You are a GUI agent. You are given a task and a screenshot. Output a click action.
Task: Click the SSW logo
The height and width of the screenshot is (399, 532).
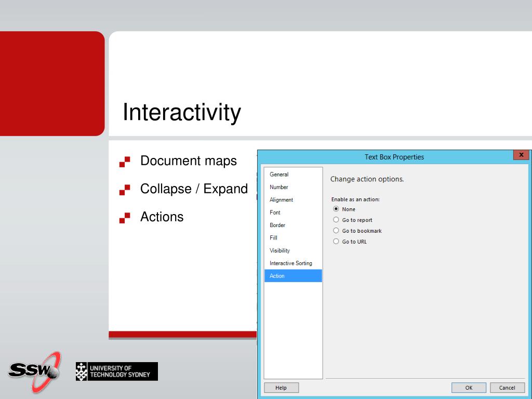[x=35, y=371]
